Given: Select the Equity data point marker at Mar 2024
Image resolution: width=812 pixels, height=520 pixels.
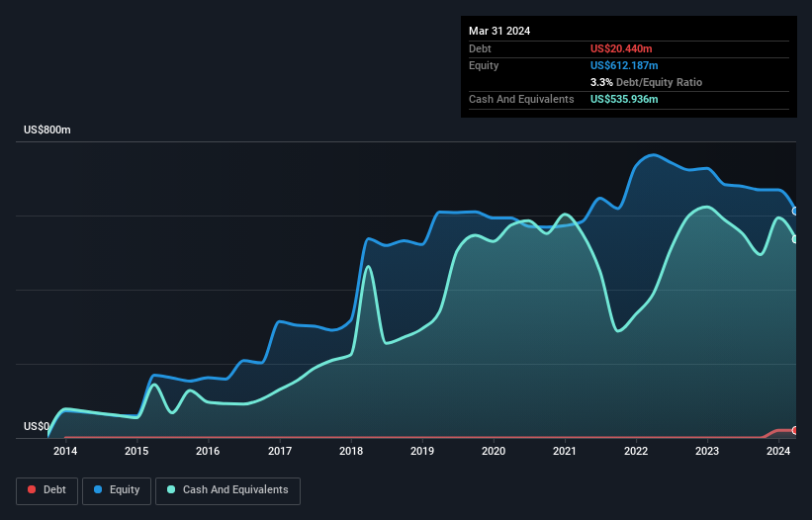Looking at the screenshot, I should 795,212.
